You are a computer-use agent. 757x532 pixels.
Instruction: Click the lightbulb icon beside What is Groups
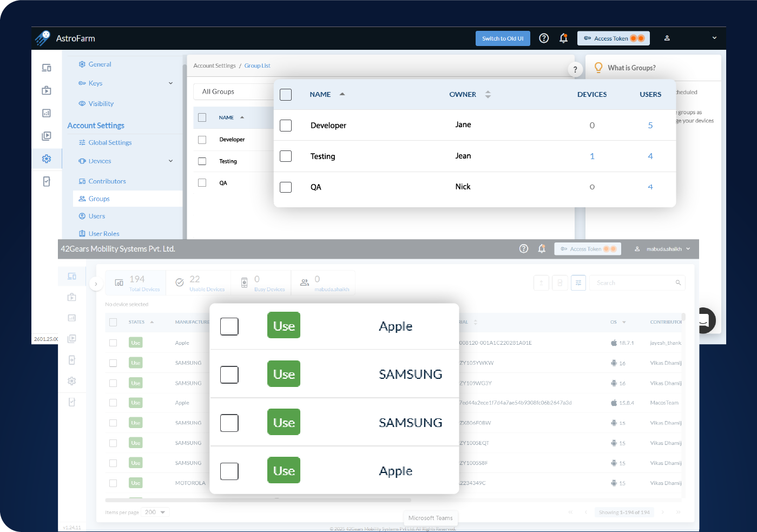click(598, 68)
